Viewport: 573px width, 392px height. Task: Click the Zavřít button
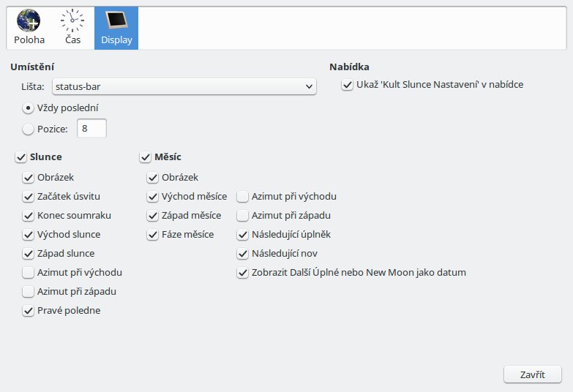[x=533, y=374]
